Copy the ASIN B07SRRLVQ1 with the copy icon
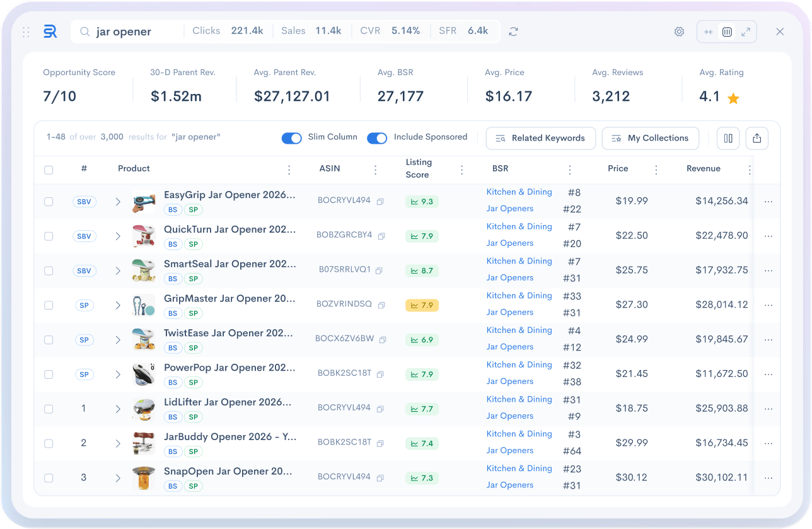This screenshot has height=529, width=812. (379, 270)
